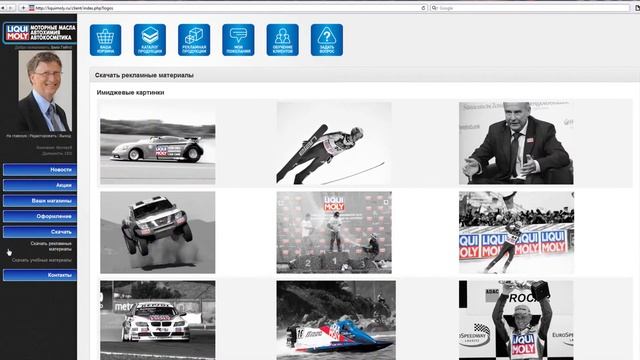Viewport: 640px width, 360px height.
Task: Click the site favicon in the address bar
Action: tap(31, 8)
